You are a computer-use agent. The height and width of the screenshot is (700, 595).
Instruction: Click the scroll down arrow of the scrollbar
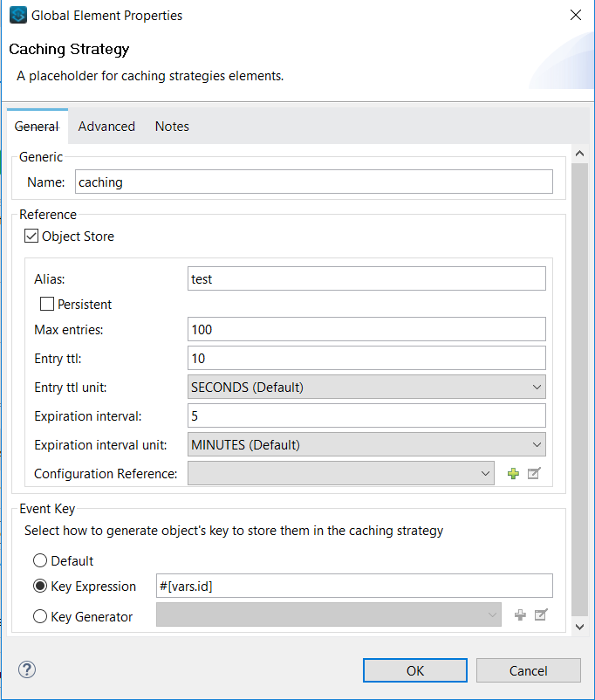point(578,626)
